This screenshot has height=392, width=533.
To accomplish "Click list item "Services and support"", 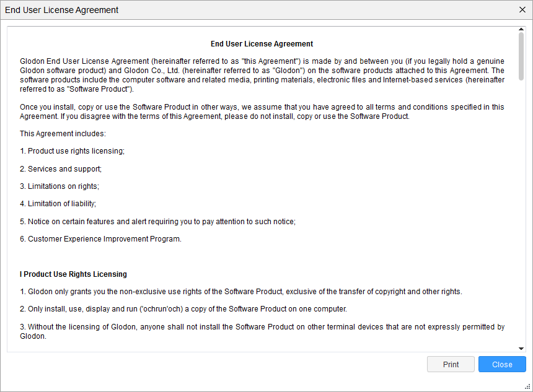I will pyautogui.click(x=61, y=168).
